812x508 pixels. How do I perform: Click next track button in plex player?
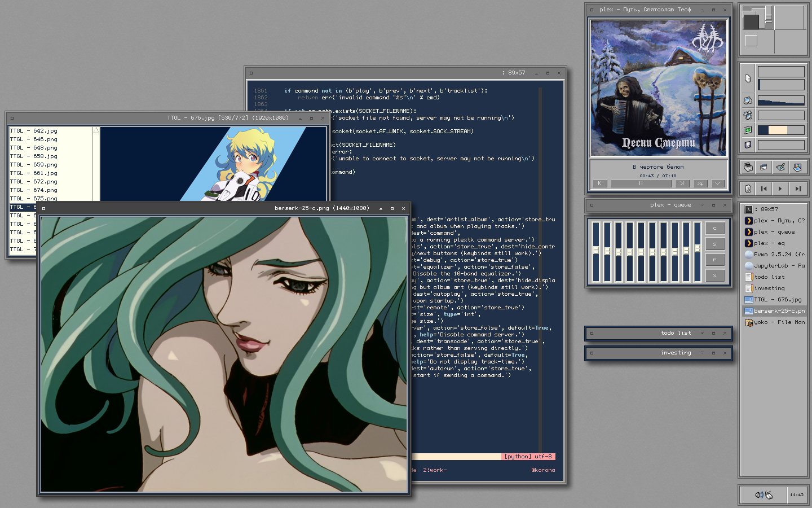pos(682,183)
